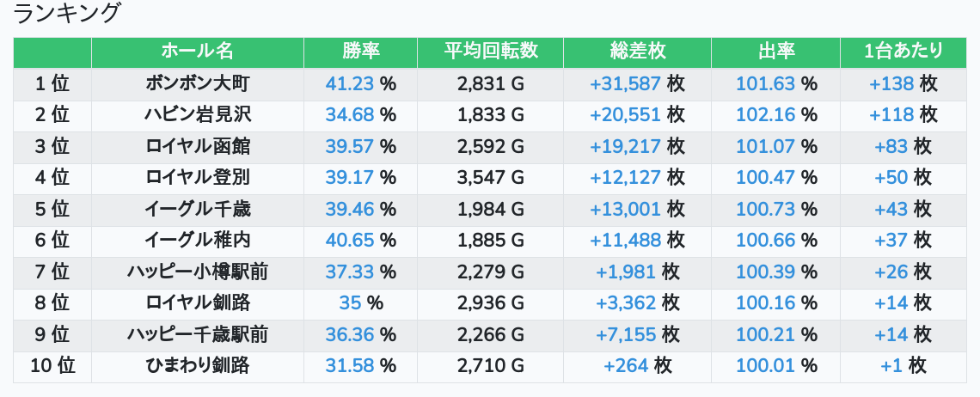
Task: Click the 出率 column header
Action: [775, 52]
